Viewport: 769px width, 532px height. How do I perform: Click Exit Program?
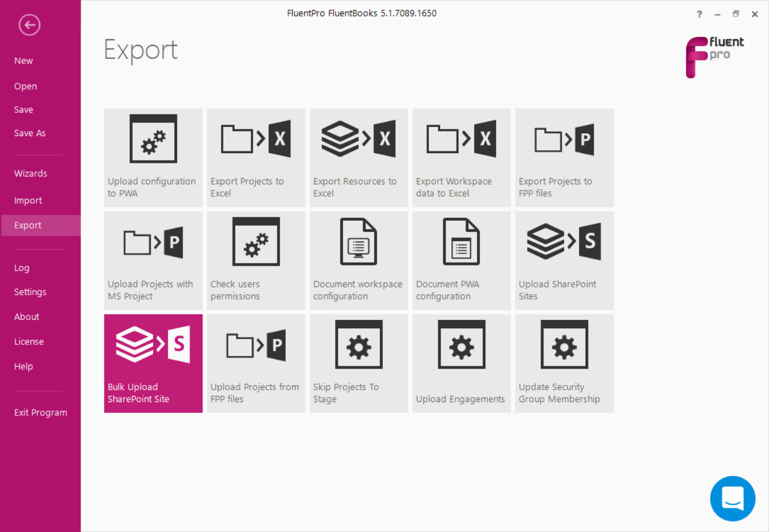pos(40,412)
